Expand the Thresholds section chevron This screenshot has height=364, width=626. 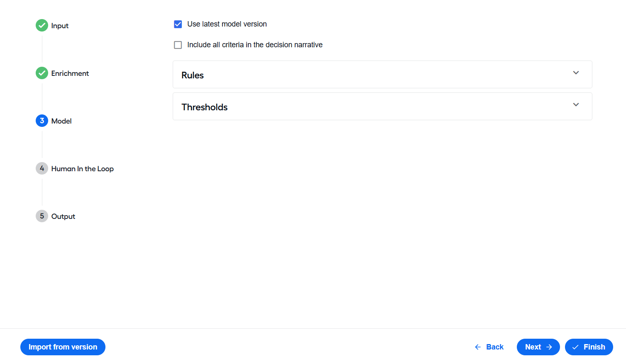pos(576,104)
